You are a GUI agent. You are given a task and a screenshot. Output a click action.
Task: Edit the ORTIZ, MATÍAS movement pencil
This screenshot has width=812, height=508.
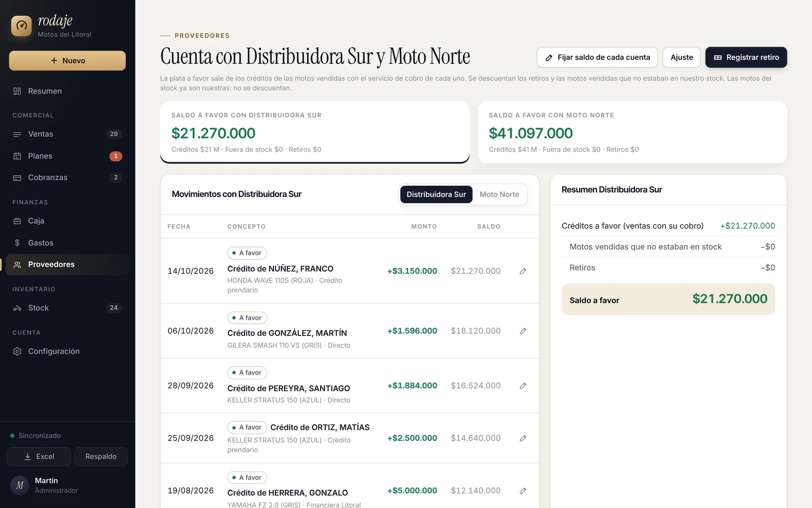pyautogui.click(x=523, y=438)
